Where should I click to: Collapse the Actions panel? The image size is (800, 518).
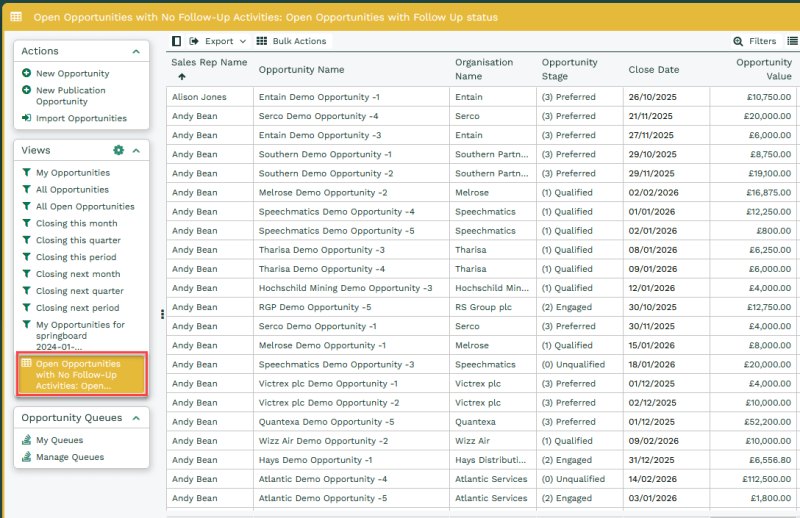(136, 51)
